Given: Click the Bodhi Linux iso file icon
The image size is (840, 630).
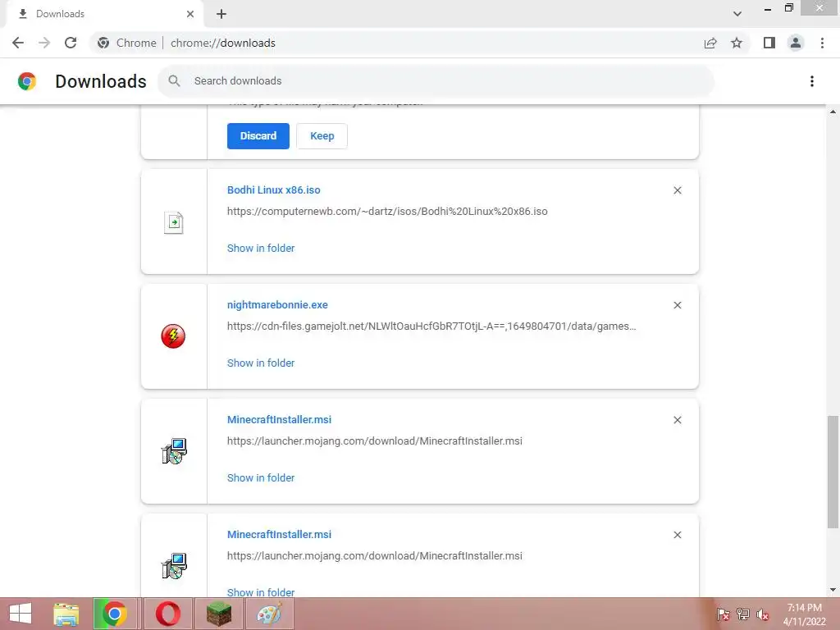Looking at the screenshot, I should [x=174, y=222].
